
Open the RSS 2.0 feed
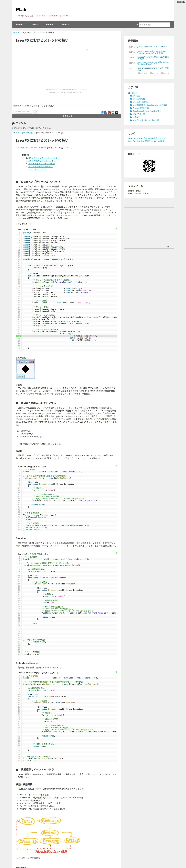(165, 73)
